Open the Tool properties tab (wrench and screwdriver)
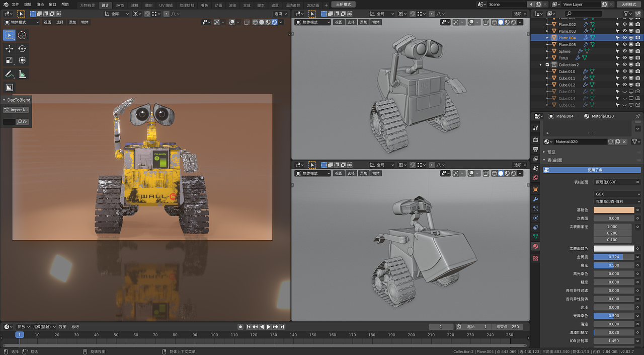The image size is (644, 355). [x=536, y=128]
